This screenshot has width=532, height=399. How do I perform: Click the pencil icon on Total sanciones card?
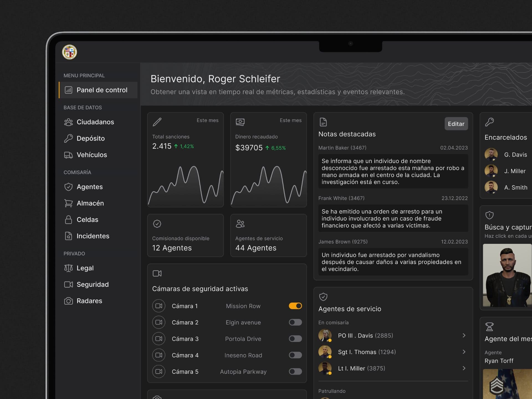157,122
